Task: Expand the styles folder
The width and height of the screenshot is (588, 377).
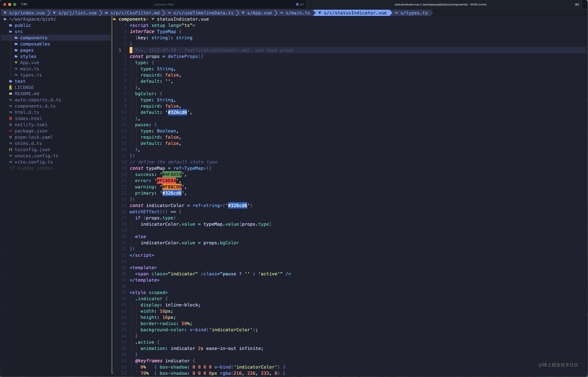Action: 28,56
